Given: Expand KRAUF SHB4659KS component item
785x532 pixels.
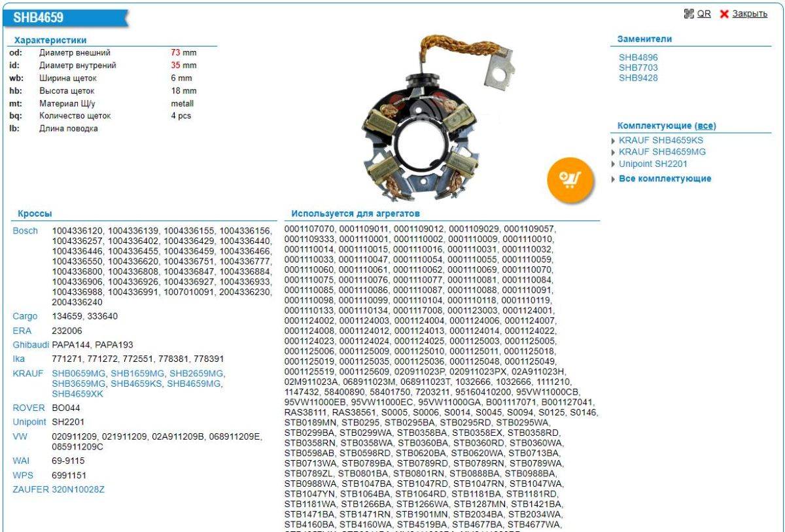Looking at the screenshot, I should (661, 140).
